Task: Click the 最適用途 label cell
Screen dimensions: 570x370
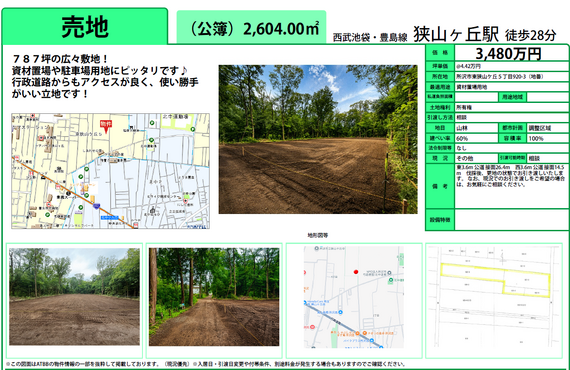Action: [x=440, y=87]
